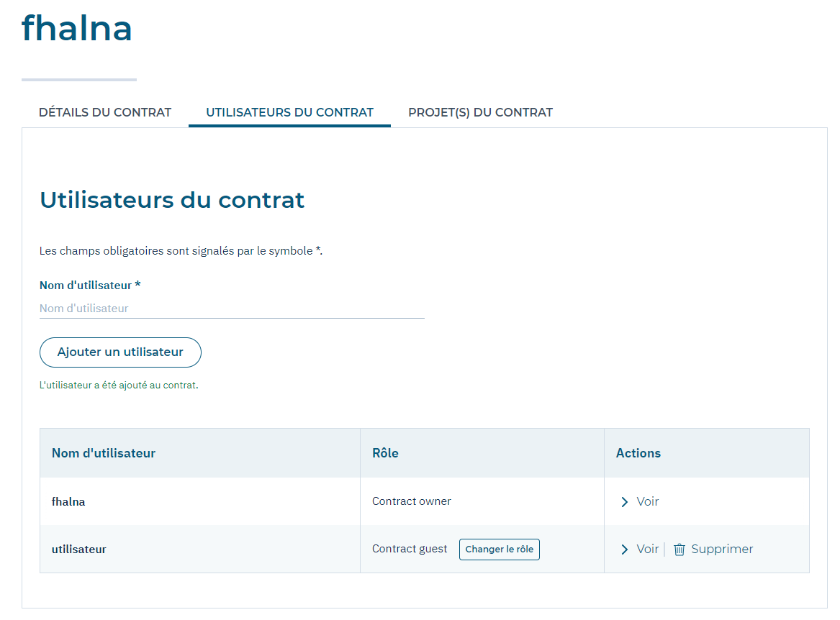Viewport: 840px width, 620px height.
Task: Click the fhalna page title
Action: (x=76, y=28)
